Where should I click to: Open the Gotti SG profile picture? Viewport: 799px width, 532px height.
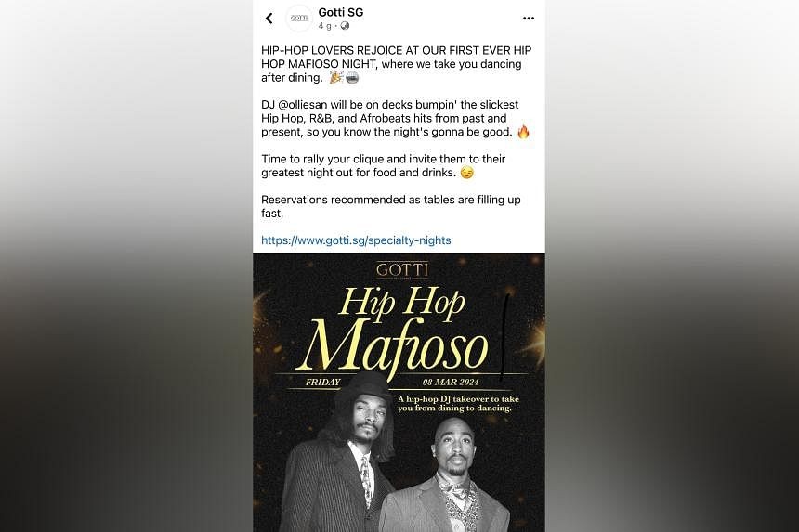(x=299, y=19)
